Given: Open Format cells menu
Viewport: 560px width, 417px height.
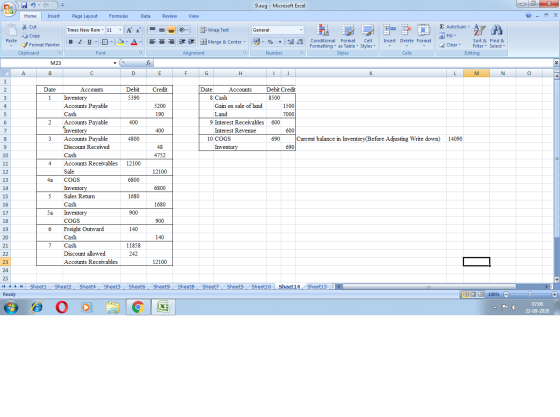Looking at the screenshot, I should pos(424,35).
